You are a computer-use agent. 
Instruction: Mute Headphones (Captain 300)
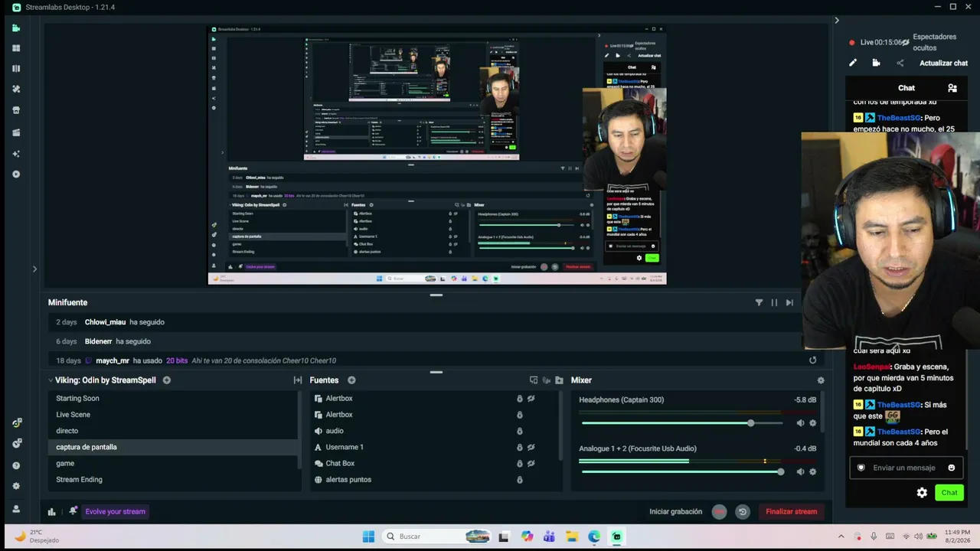pyautogui.click(x=800, y=423)
